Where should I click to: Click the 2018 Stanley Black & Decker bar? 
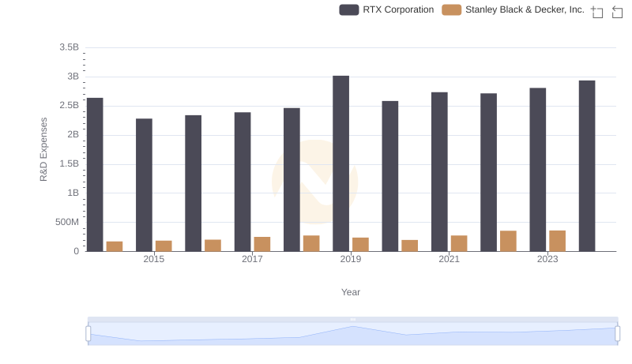tap(311, 243)
